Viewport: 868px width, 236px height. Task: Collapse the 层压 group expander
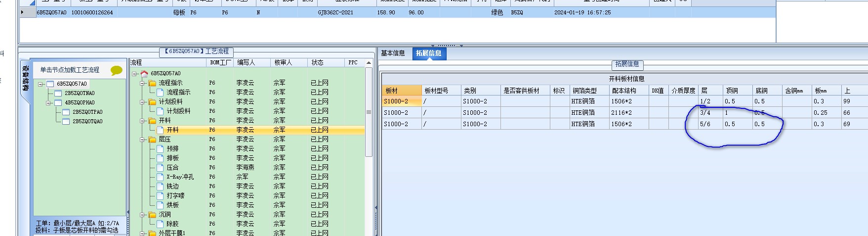143,140
